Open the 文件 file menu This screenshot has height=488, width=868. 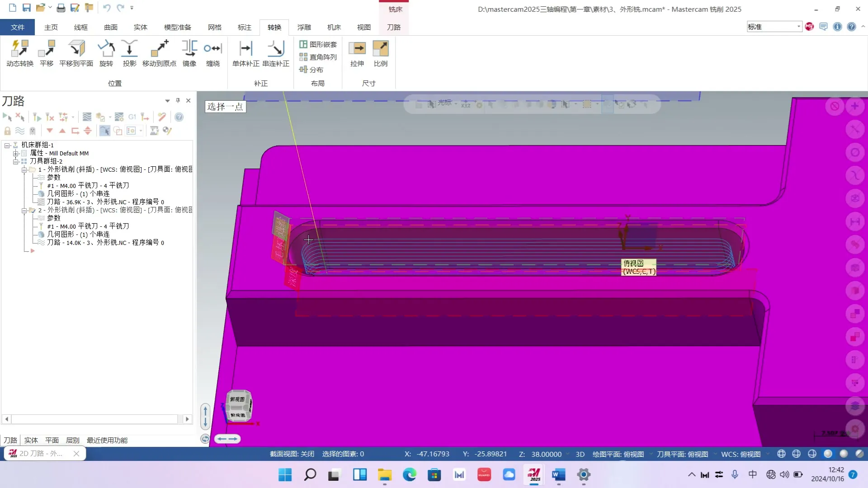[18, 27]
